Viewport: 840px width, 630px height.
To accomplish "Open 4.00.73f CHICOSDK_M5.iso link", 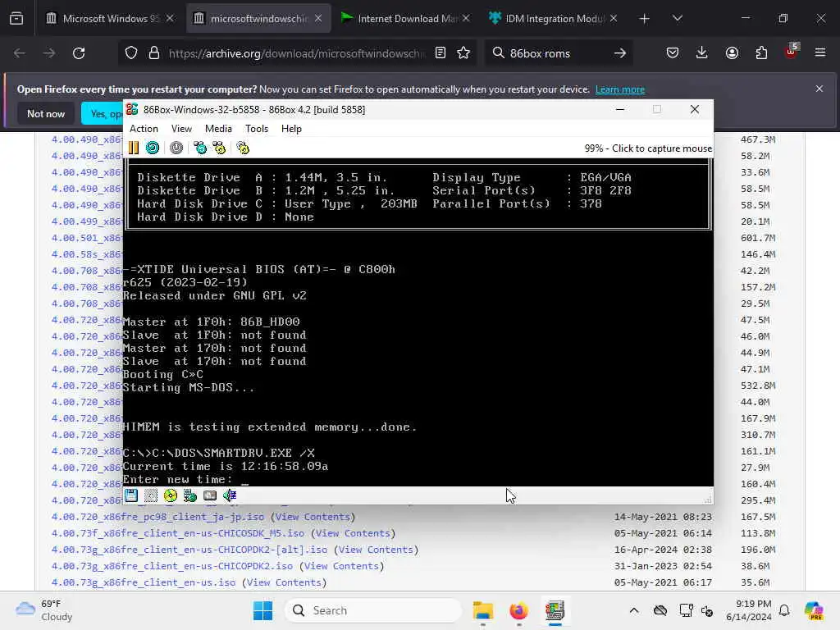I will (x=178, y=533).
